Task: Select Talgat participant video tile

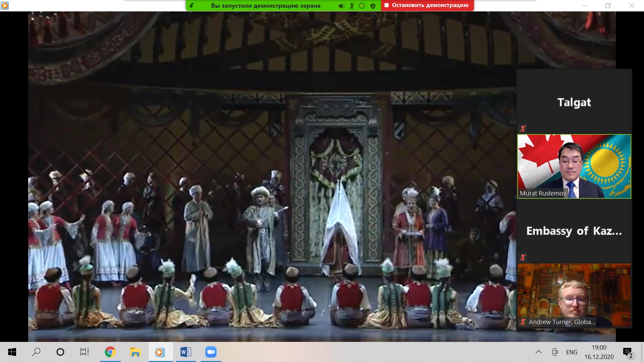Action: click(574, 102)
